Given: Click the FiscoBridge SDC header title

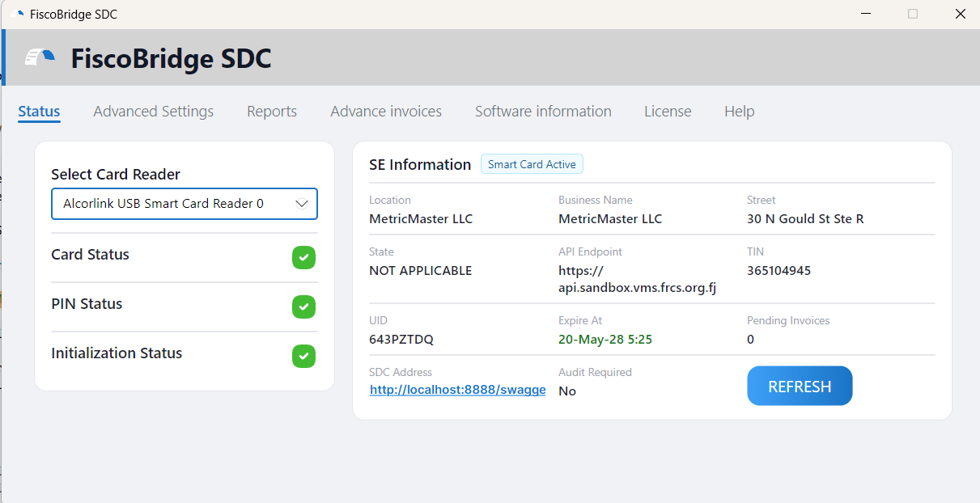Looking at the screenshot, I should coord(171,58).
